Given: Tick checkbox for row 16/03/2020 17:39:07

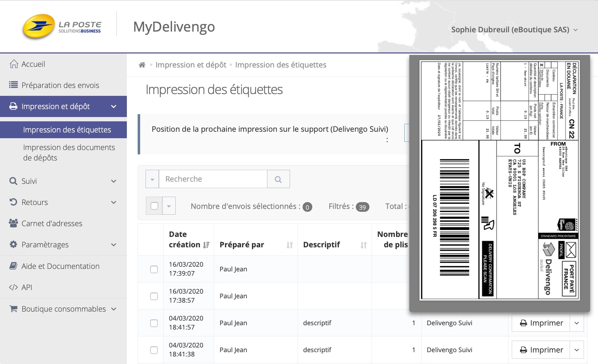Looking at the screenshot, I should [x=154, y=269].
